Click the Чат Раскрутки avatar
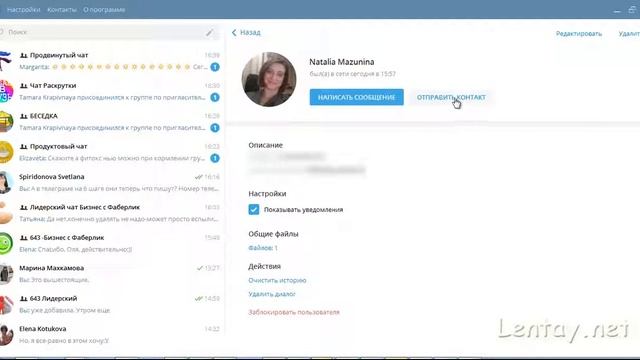Image resolution: width=640 pixels, height=360 pixels. pyautogui.click(x=6, y=91)
